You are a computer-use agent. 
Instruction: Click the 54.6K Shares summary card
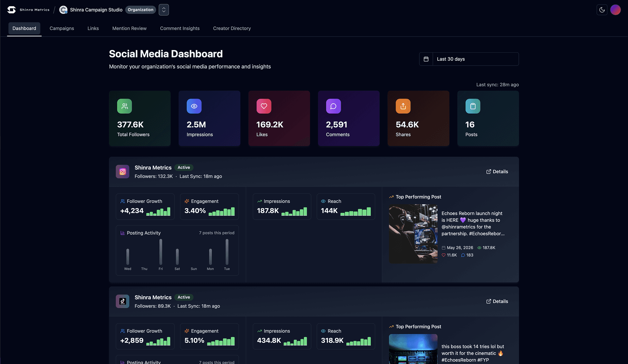click(418, 118)
